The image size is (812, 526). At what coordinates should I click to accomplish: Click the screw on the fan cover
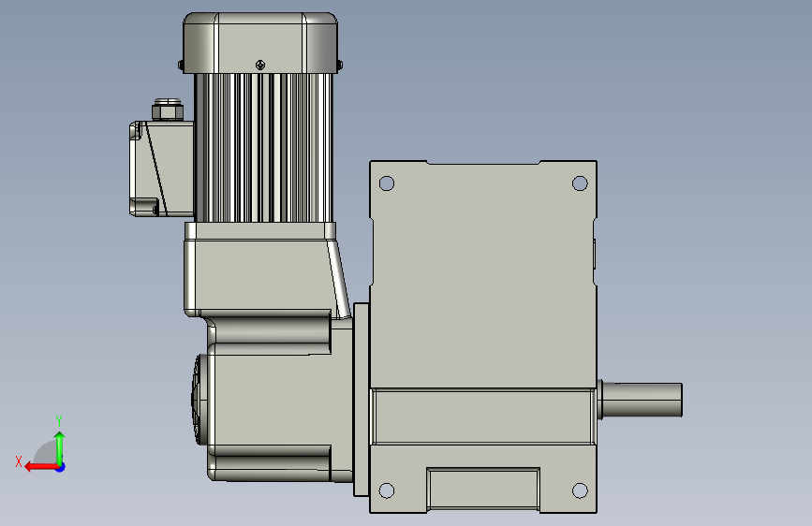point(260,65)
